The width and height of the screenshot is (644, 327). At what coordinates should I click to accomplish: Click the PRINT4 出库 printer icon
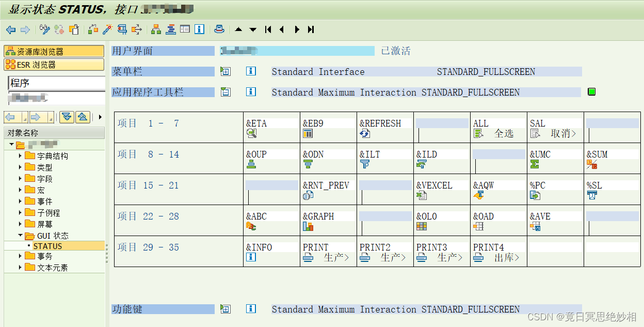tap(477, 258)
